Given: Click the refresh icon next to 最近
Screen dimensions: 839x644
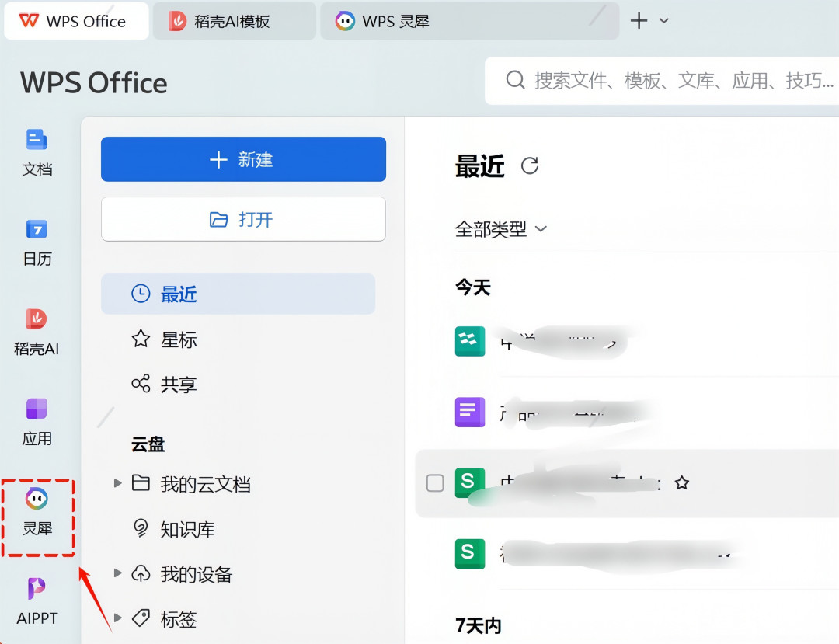Looking at the screenshot, I should (x=529, y=165).
